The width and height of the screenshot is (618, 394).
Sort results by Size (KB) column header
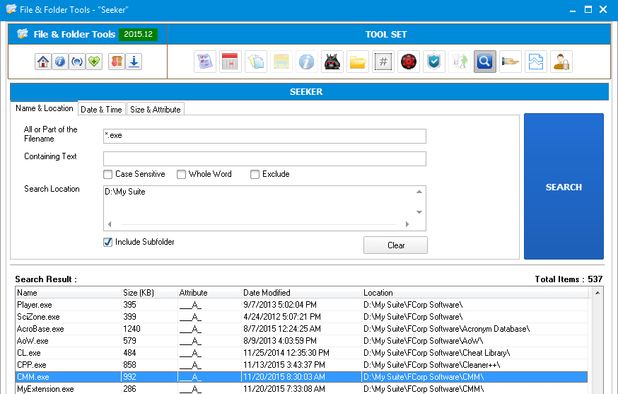149,293
